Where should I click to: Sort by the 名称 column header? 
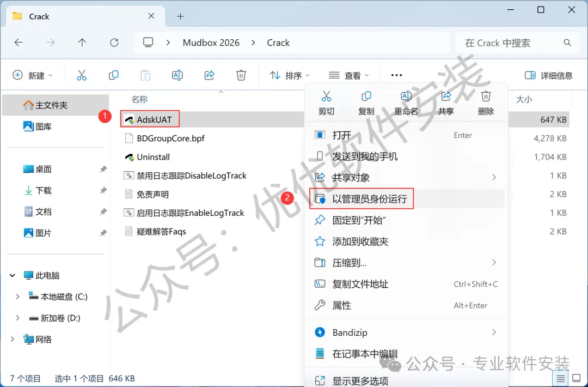point(139,99)
